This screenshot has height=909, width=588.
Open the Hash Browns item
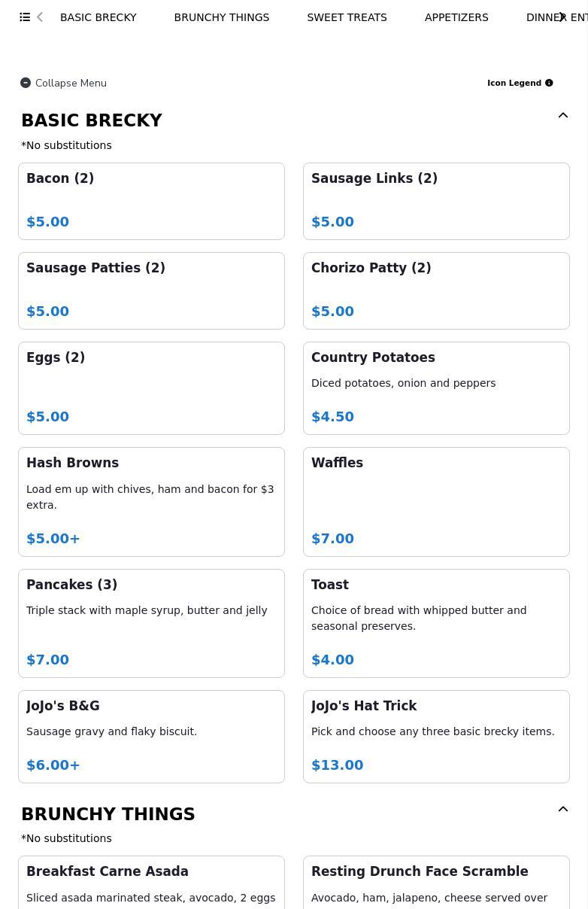pyautogui.click(x=151, y=502)
